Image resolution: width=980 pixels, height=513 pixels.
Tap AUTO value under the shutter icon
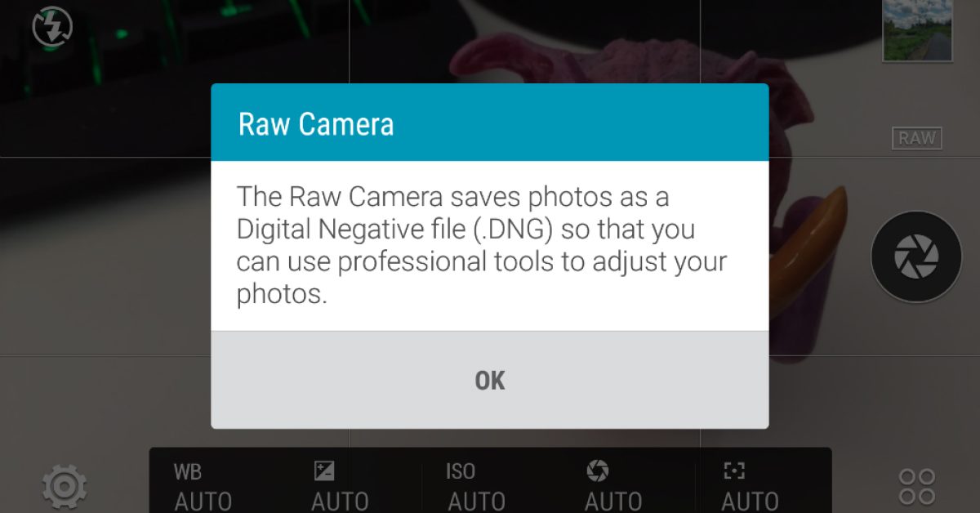tap(613, 500)
